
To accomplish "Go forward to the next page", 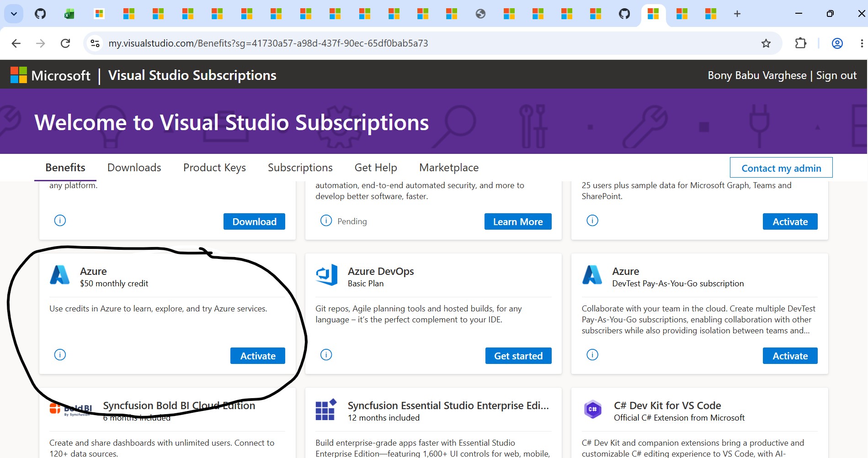I will pyautogui.click(x=41, y=43).
